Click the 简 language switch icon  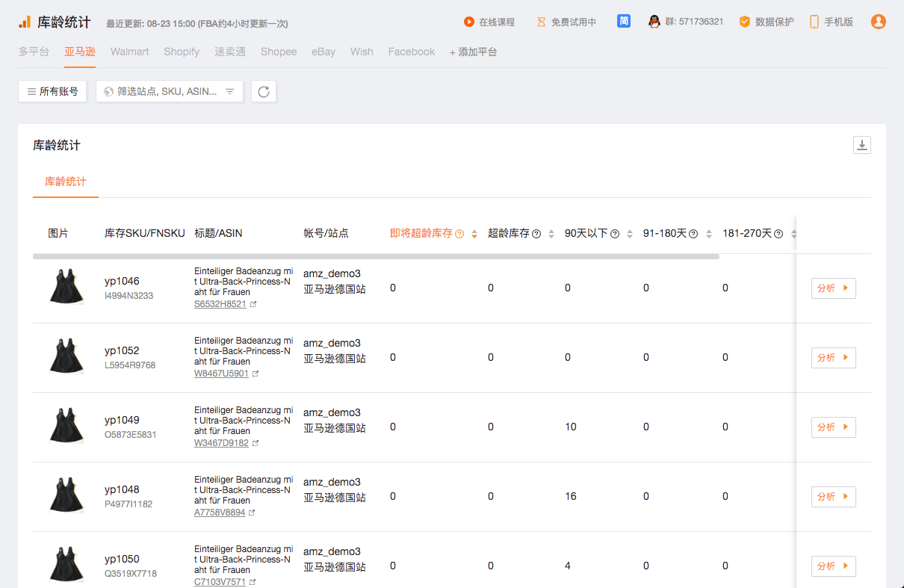(x=624, y=22)
